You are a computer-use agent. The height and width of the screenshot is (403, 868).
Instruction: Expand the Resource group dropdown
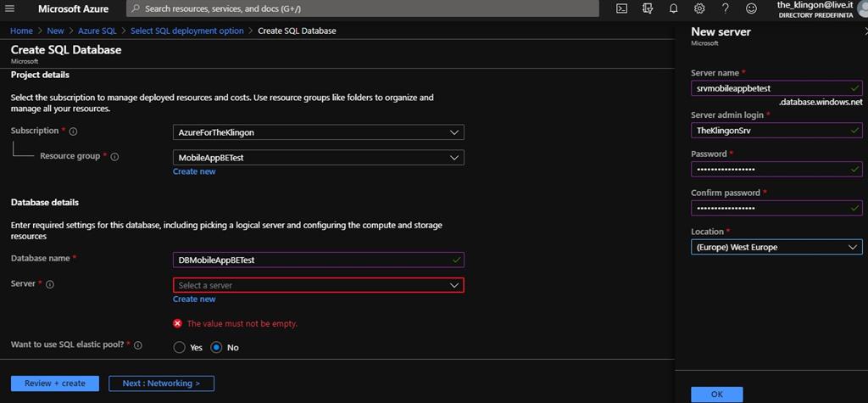(x=319, y=158)
